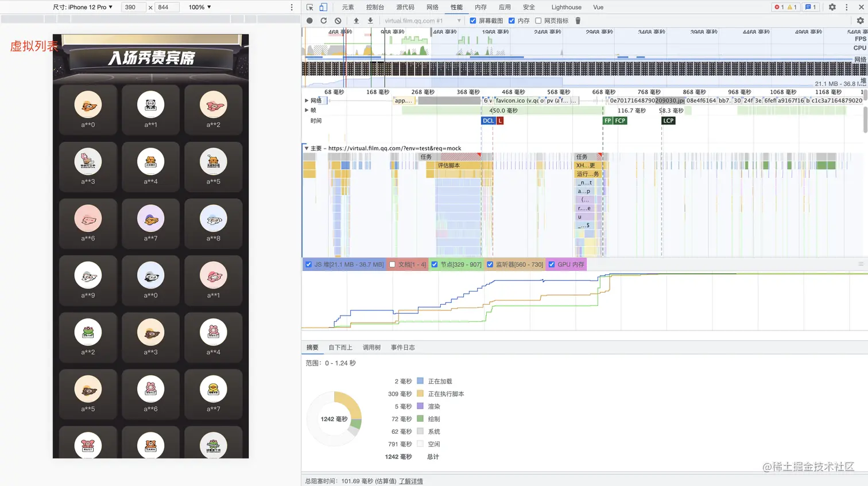
Task: Select the 调用树 tab
Action: pos(371,348)
